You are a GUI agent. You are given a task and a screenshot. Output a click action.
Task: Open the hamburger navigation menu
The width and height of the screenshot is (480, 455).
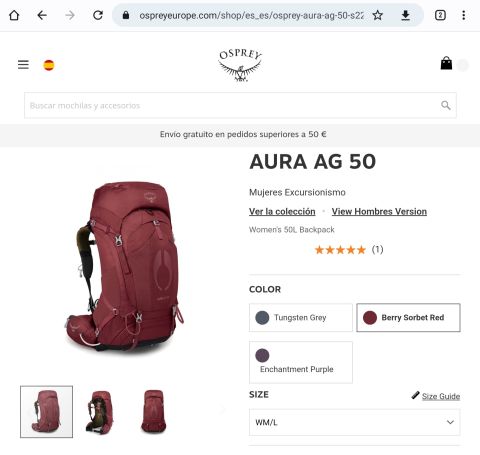point(23,64)
